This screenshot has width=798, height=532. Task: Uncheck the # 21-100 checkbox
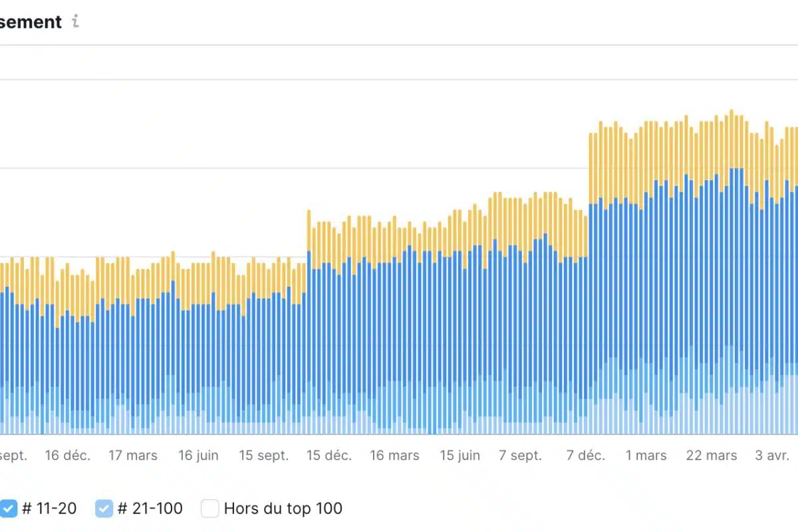104,509
